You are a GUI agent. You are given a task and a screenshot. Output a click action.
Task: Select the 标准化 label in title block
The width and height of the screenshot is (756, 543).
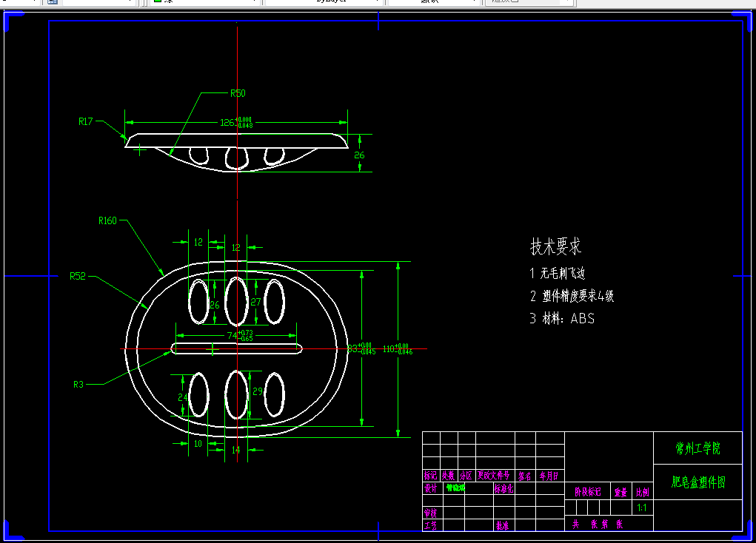[504, 488]
